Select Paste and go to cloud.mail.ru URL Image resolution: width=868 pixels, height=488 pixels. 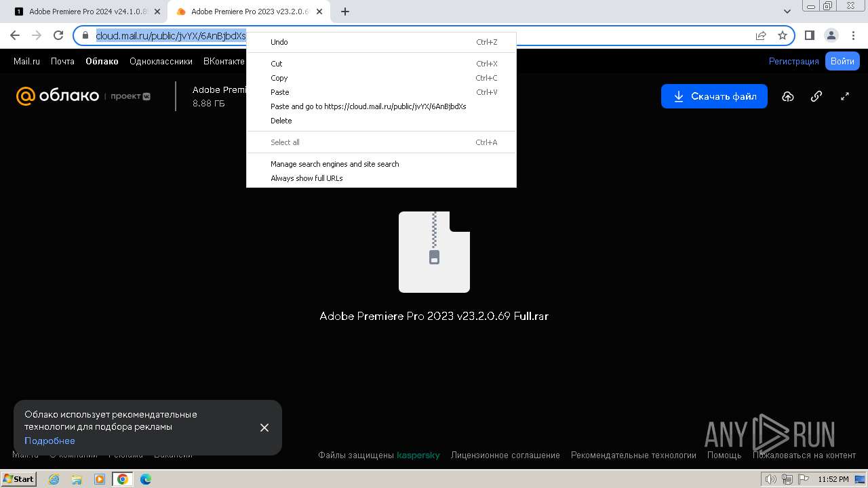(381, 106)
